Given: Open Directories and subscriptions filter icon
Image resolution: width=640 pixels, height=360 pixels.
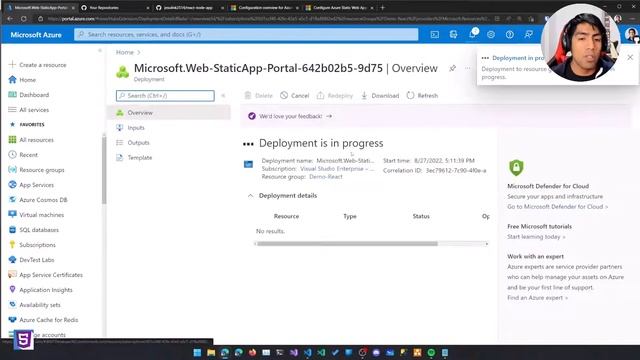Looking at the screenshot, I should tap(453, 35).
